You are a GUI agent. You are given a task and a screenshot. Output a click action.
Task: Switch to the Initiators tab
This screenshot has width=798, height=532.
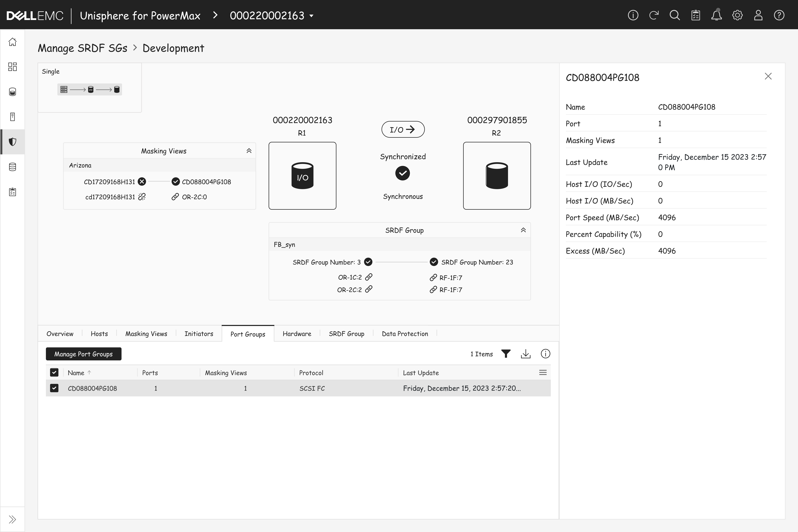(199, 334)
